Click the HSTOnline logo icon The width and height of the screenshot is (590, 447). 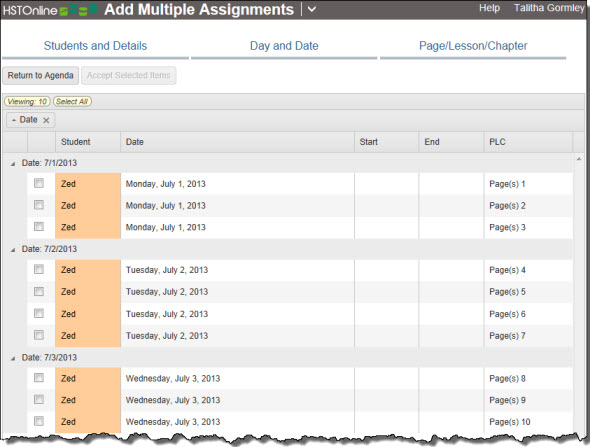78,10
